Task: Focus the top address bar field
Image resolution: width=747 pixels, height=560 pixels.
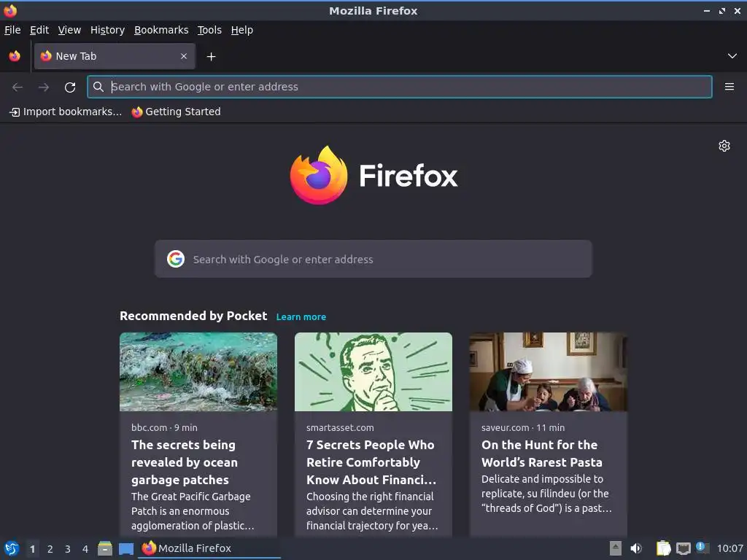Action: [400, 87]
